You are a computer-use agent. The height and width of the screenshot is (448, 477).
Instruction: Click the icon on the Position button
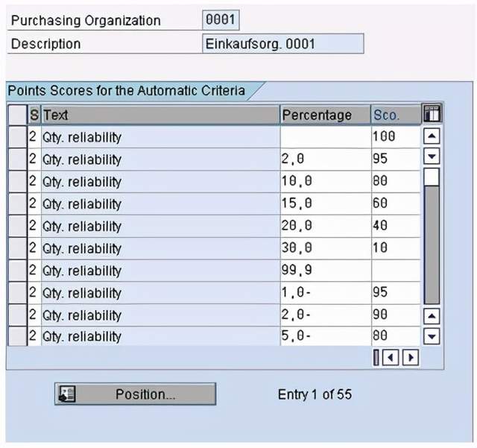[x=67, y=394]
